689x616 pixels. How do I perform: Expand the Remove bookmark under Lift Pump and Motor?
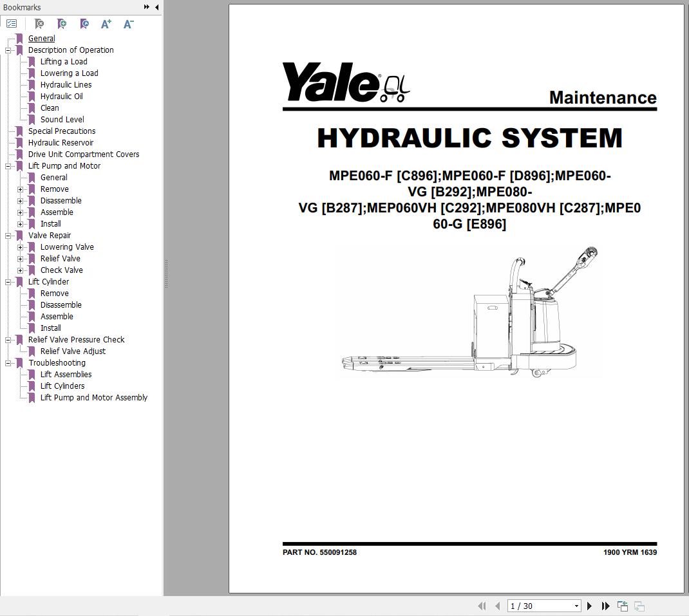pos(20,189)
